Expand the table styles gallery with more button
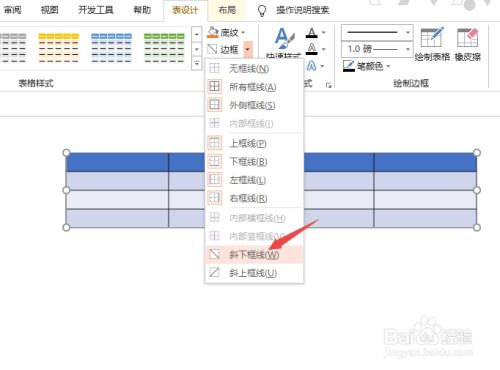This screenshot has width=500, height=370. [x=197, y=63]
